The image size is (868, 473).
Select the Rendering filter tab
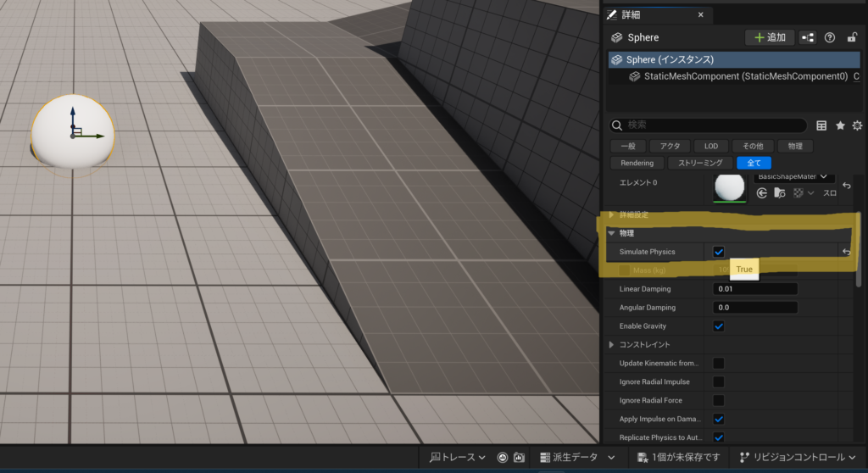[637, 163]
